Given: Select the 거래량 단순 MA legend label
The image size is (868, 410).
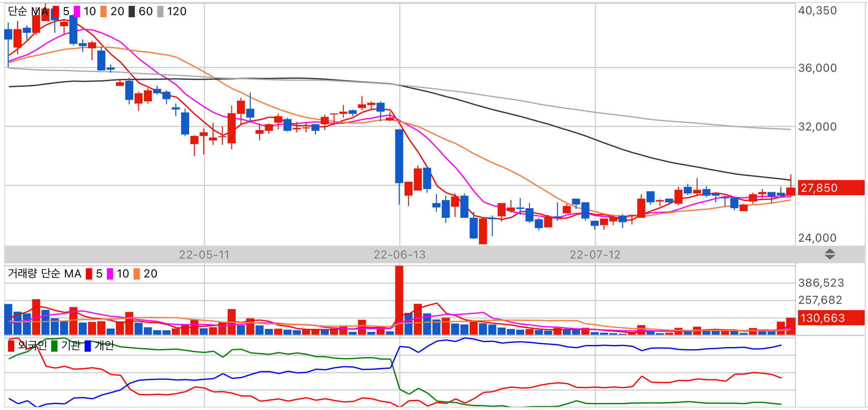Looking at the screenshot, I should tap(44, 274).
